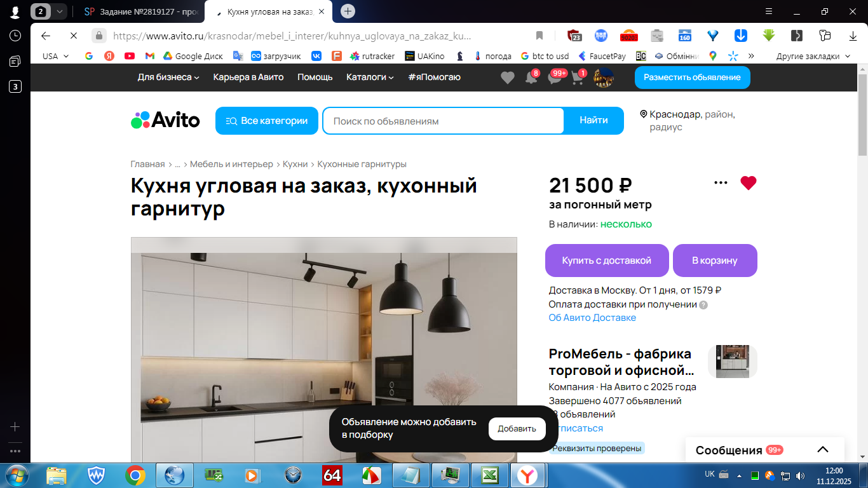Click Разместить объявление button
Image resolution: width=868 pixels, height=488 pixels.
pyautogui.click(x=693, y=78)
